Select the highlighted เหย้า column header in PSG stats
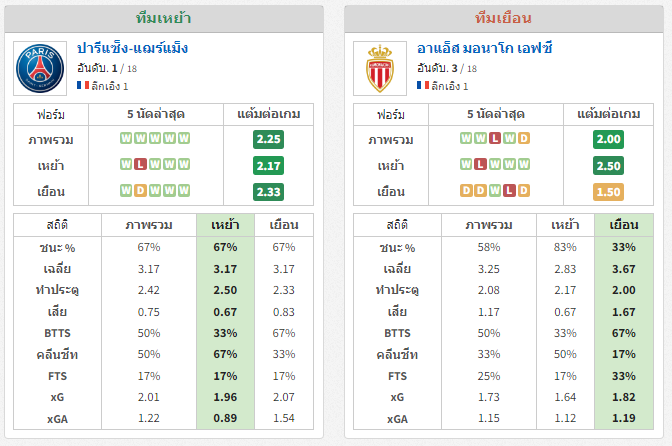This screenshot has height=446, width=672. [225, 225]
